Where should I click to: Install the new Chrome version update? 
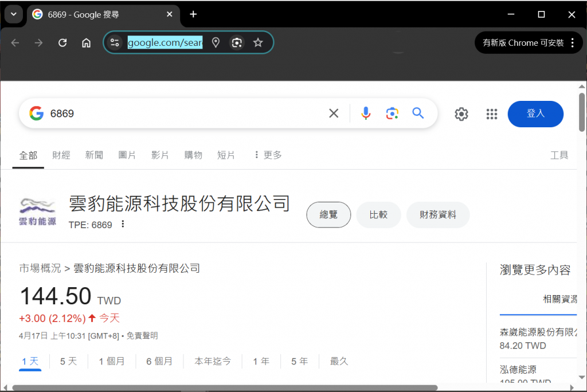coord(523,42)
